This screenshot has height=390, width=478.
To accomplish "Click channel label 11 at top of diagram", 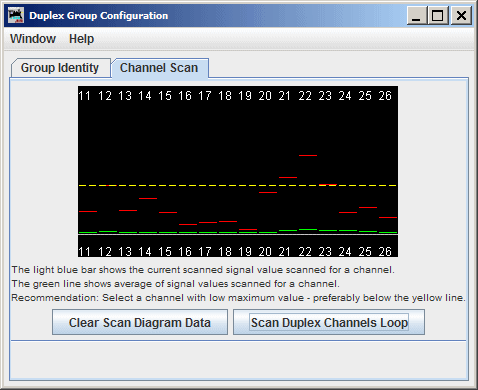I will click(85, 96).
